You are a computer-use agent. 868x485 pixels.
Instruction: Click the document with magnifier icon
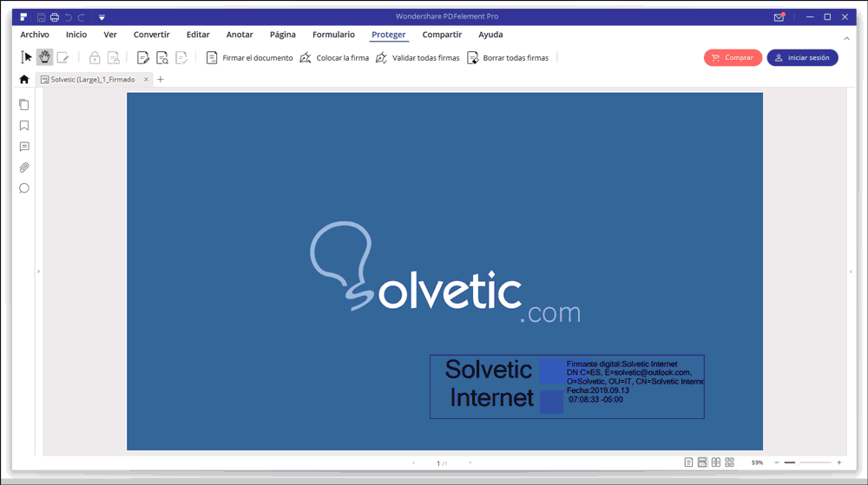(x=162, y=57)
